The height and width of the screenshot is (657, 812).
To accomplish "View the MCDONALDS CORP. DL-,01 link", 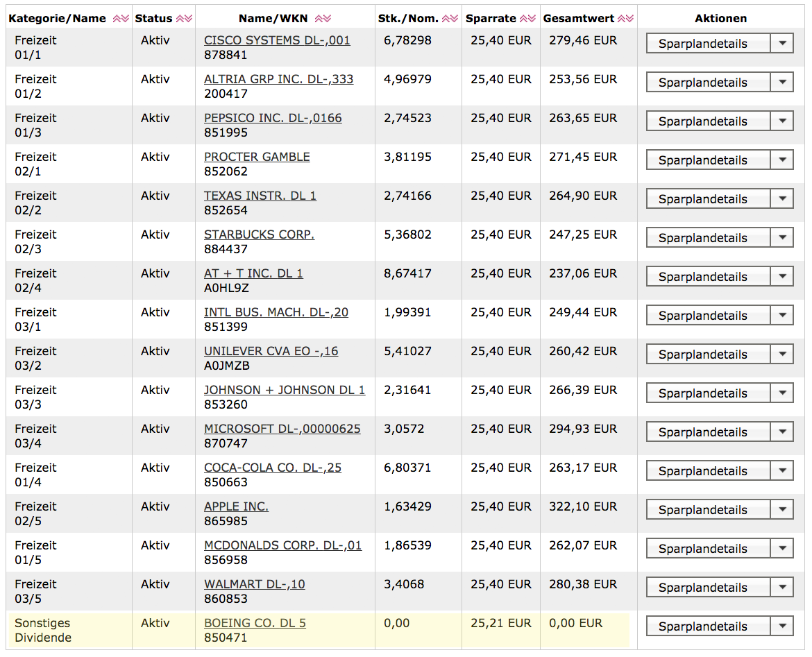I will [282, 545].
